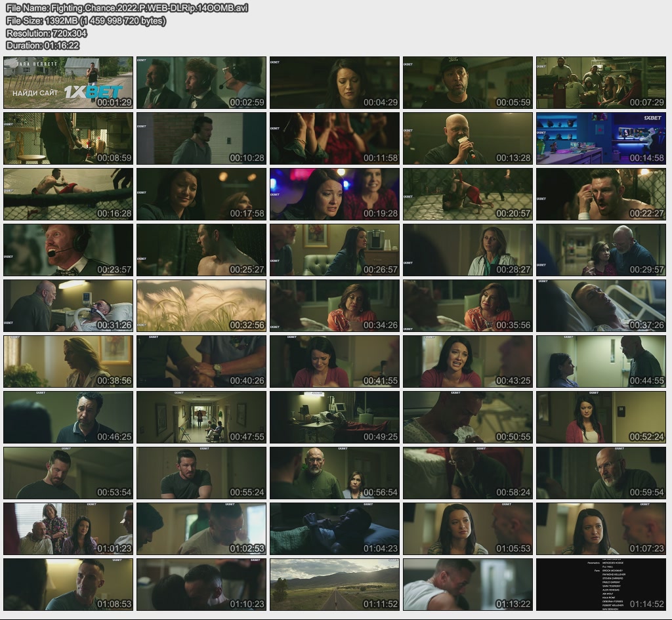
Task: Click the hospital bed frame at 00:31:26
Action: click(68, 306)
